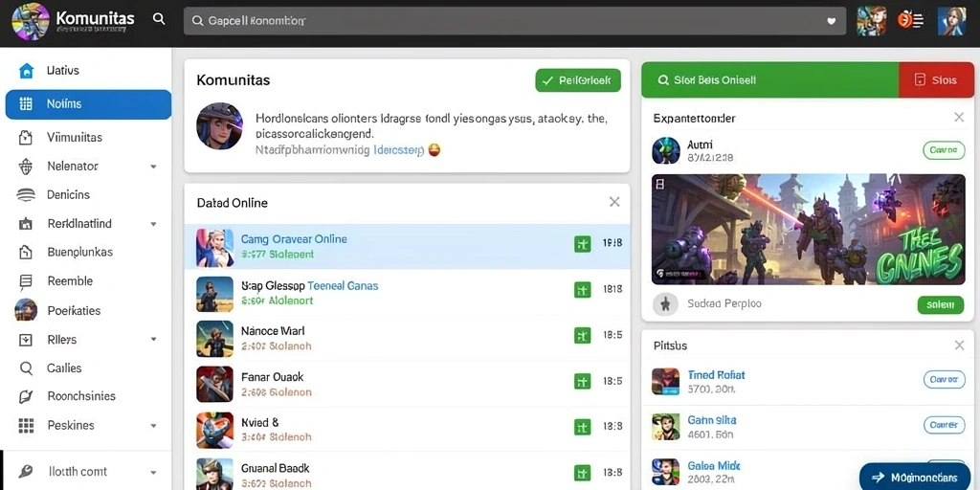Expand the Ilotth comt dropdown arrow
Viewport: 980px width, 490px height.
click(x=153, y=473)
